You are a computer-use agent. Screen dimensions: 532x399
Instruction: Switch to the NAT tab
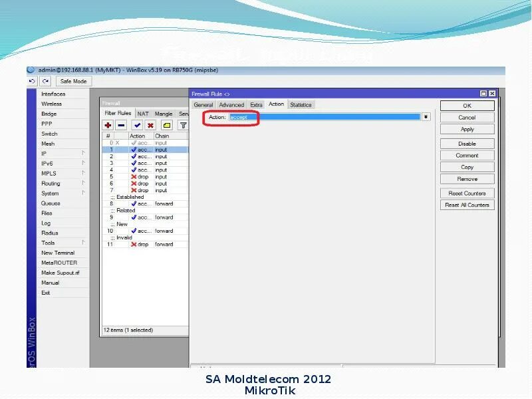point(143,114)
